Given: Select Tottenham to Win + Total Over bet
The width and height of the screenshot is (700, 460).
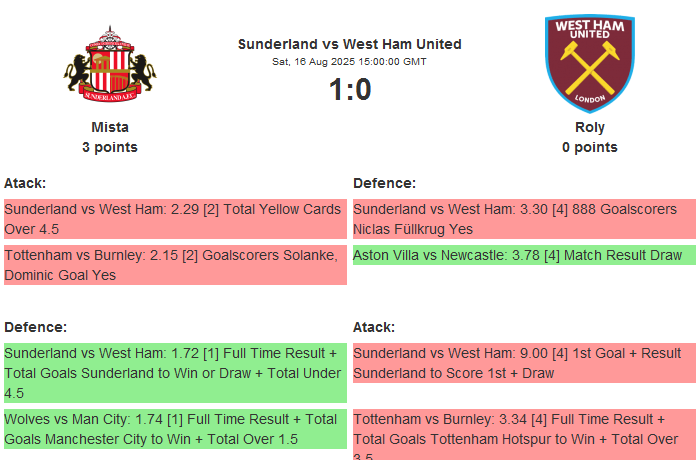Looking at the screenshot, I should pos(524,430).
